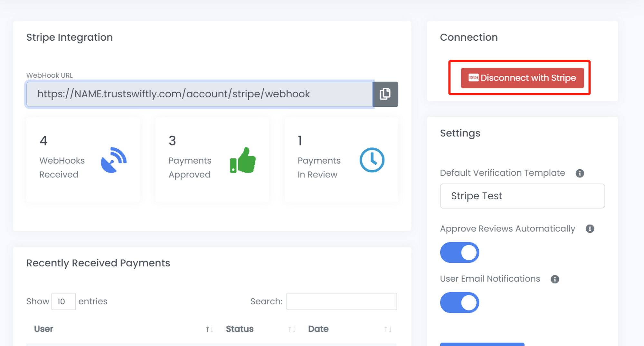Click the clock icon for Payments In Review
644x346 pixels.
pos(372,160)
